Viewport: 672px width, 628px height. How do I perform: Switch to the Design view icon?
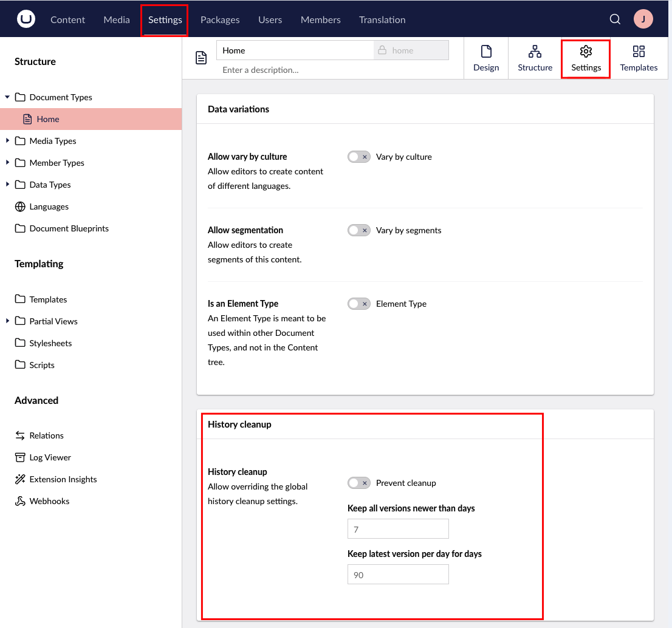(x=486, y=58)
